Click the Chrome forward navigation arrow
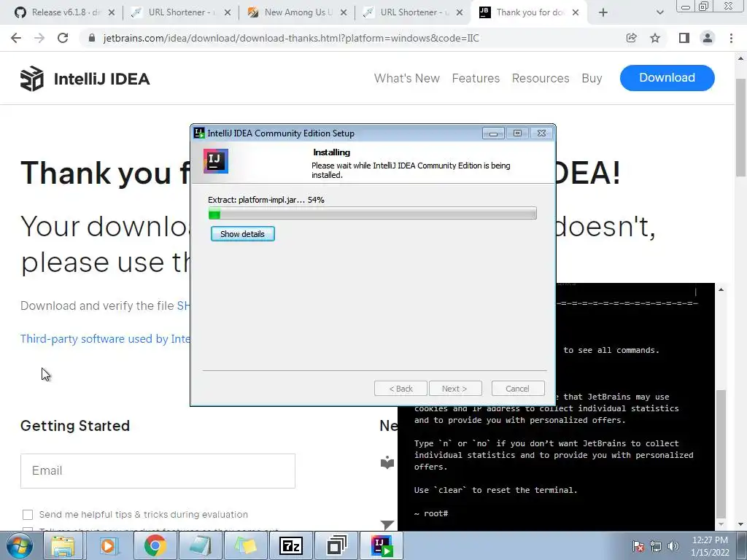The image size is (747, 560). [39, 38]
